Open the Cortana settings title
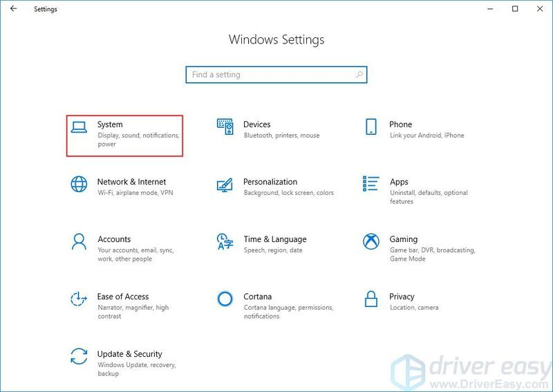Viewport: 553px width, 392px height. pyautogui.click(x=257, y=297)
